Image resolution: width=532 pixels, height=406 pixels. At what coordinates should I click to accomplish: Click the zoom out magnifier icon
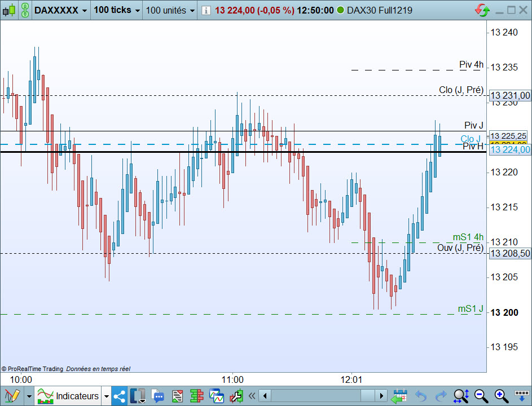[x=481, y=396]
